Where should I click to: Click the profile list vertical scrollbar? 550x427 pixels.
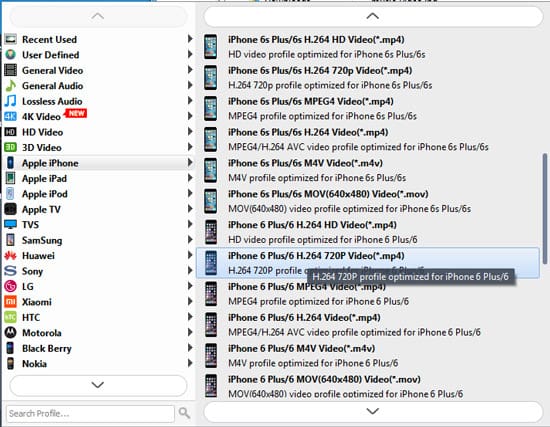544,208
